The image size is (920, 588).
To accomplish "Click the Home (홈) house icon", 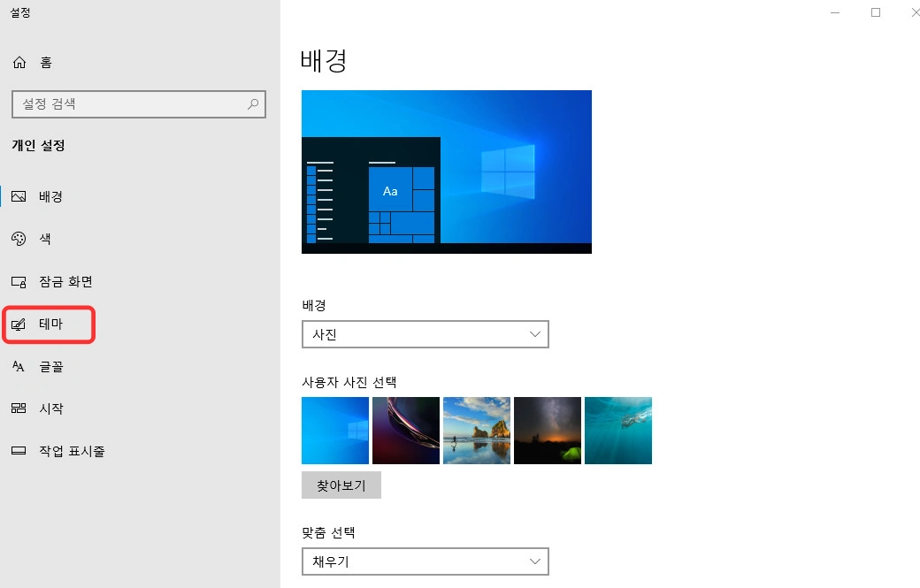I will click(19, 62).
